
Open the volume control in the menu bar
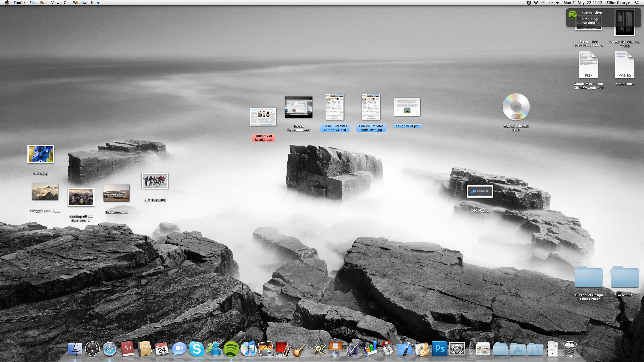coord(558,3)
